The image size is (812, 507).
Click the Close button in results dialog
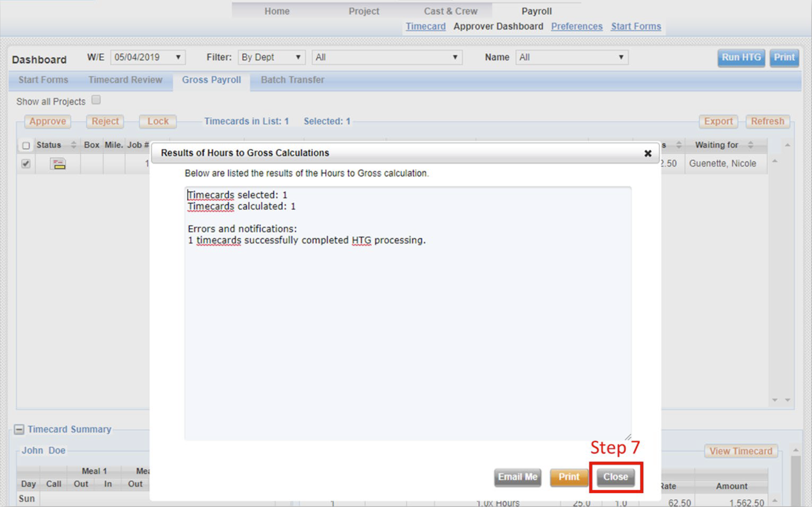pyautogui.click(x=615, y=477)
